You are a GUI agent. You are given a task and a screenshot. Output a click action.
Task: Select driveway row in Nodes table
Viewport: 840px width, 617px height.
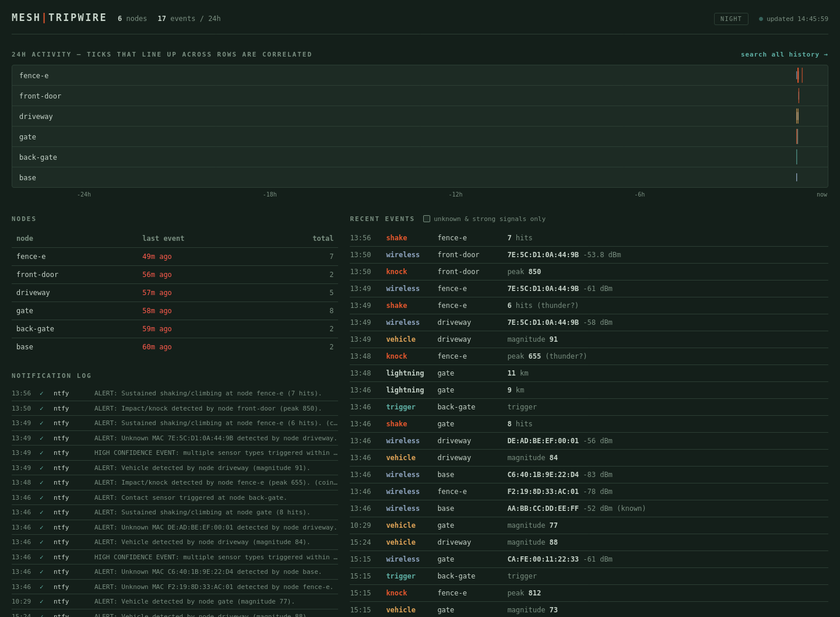(x=175, y=293)
